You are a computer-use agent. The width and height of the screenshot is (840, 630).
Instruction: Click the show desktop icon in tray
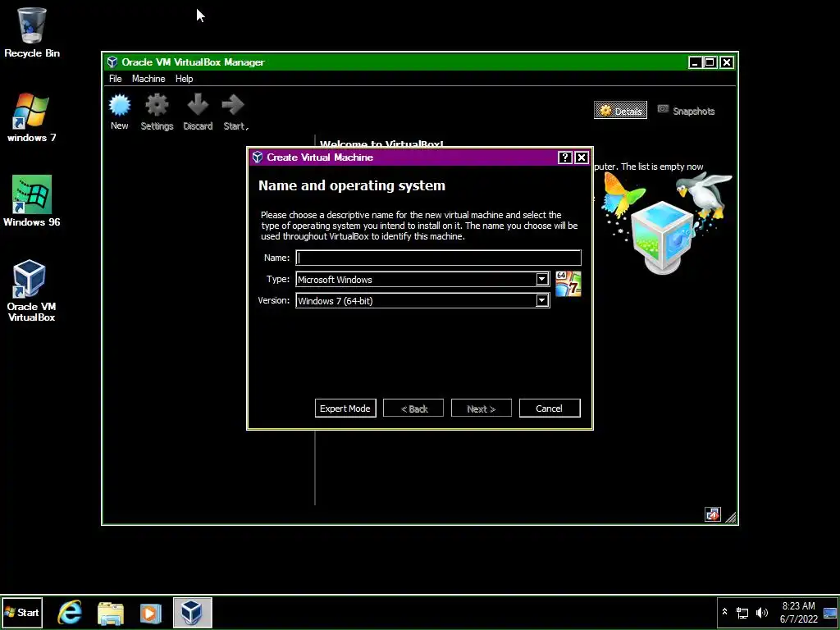point(830,613)
